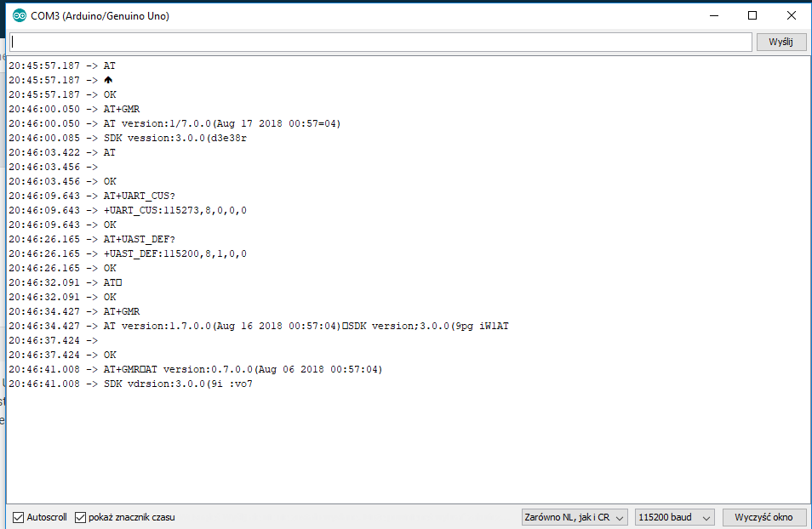Viewport: 812px width, 529px height.
Task: Open the Zarówno NL, jak i CR dropdown
Action: [x=575, y=517]
